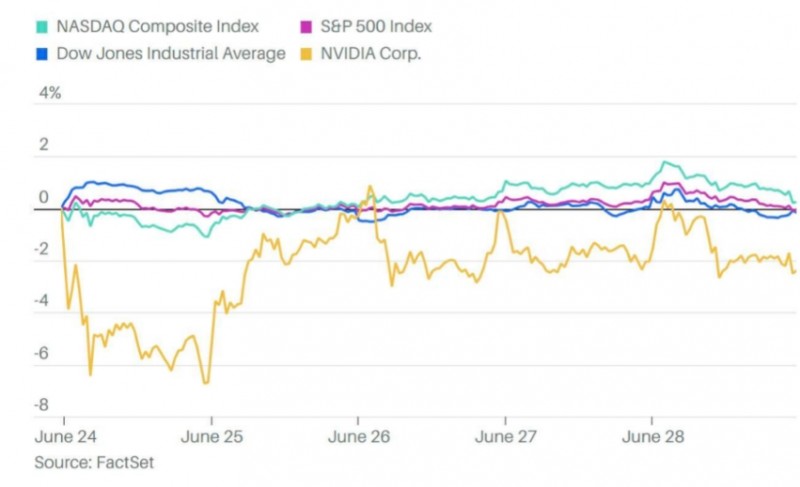
Task: Click the June 28 date label
Action: click(653, 437)
